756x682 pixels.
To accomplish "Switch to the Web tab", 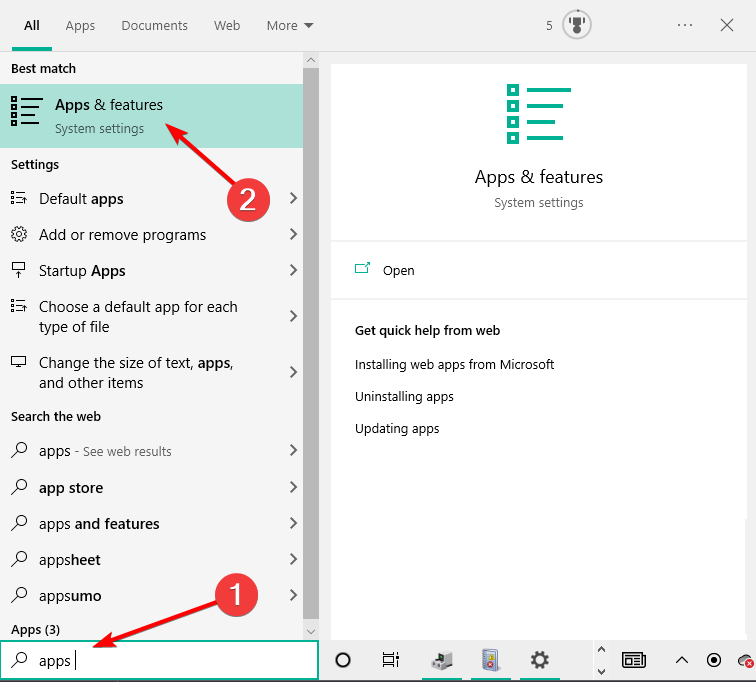I will point(227,25).
